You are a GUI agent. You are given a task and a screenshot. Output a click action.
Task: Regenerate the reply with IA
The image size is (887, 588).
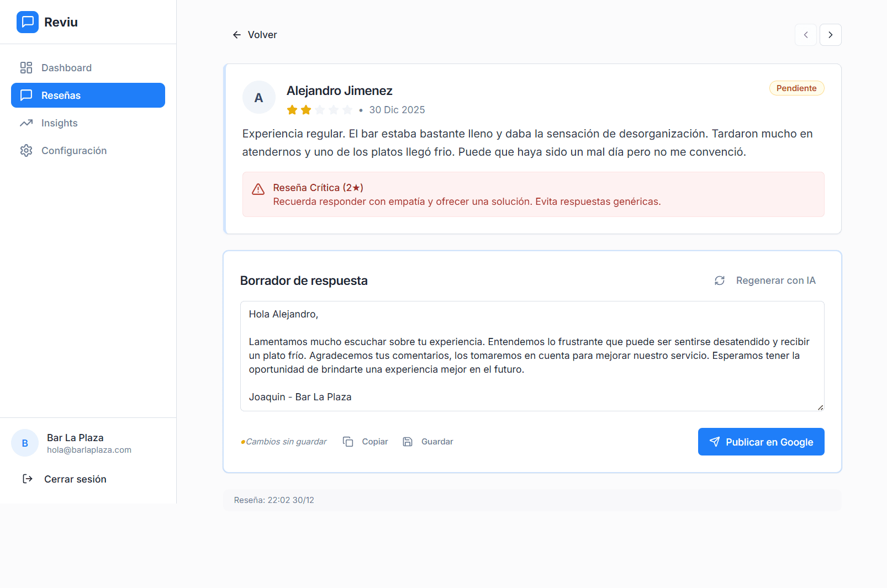point(765,280)
